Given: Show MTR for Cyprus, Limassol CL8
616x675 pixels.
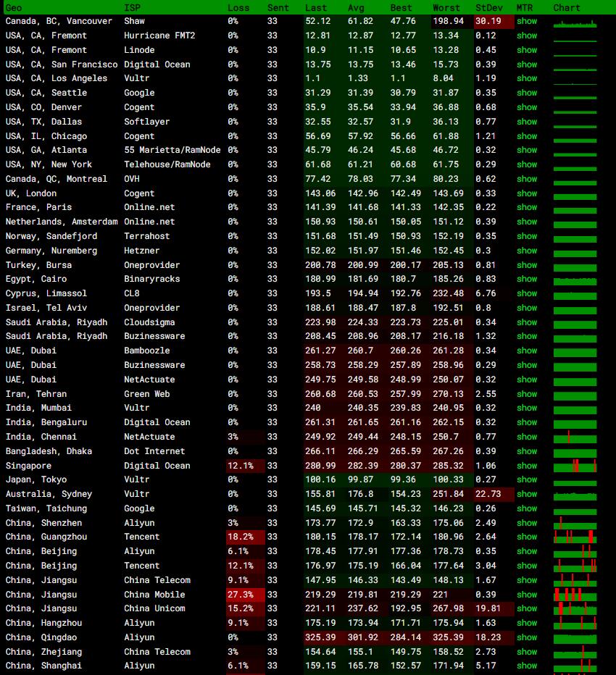Looking at the screenshot, I should pos(527,293).
